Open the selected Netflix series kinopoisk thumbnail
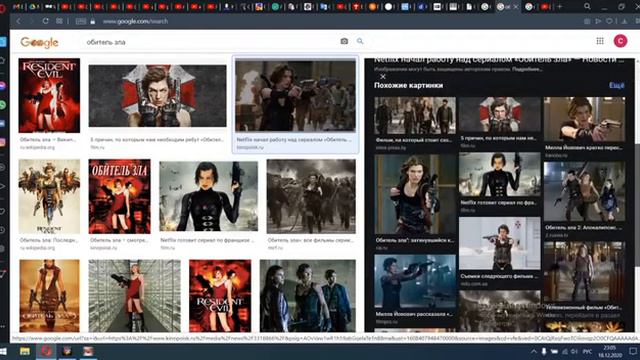This screenshot has width=640, height=360. pos(295,96)
